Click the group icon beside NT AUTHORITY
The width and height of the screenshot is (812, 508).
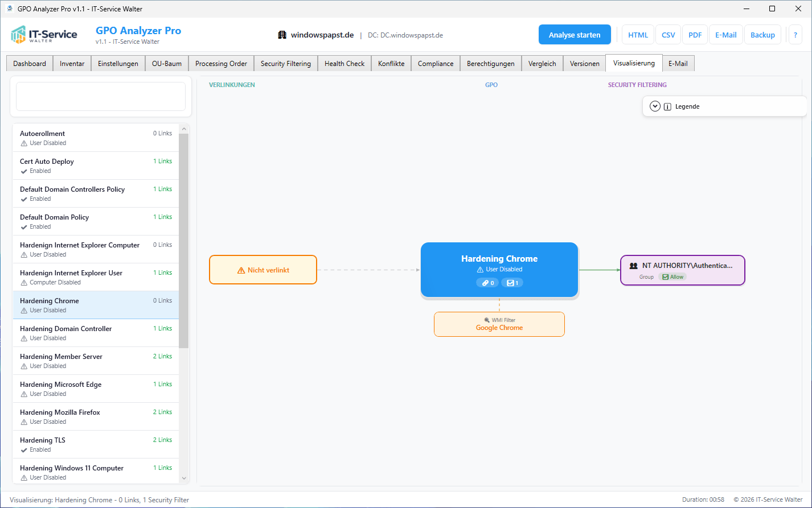click(633, 266)
